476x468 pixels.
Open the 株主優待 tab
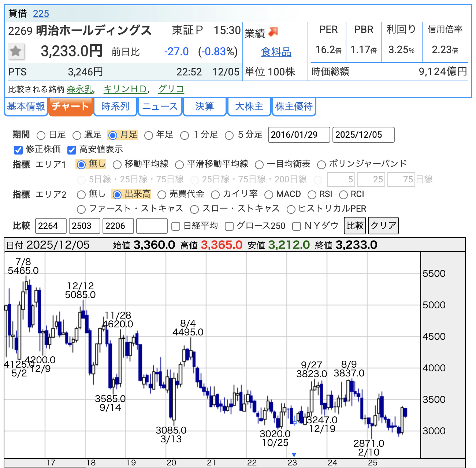pyautogui.click(x=294, y=107)
